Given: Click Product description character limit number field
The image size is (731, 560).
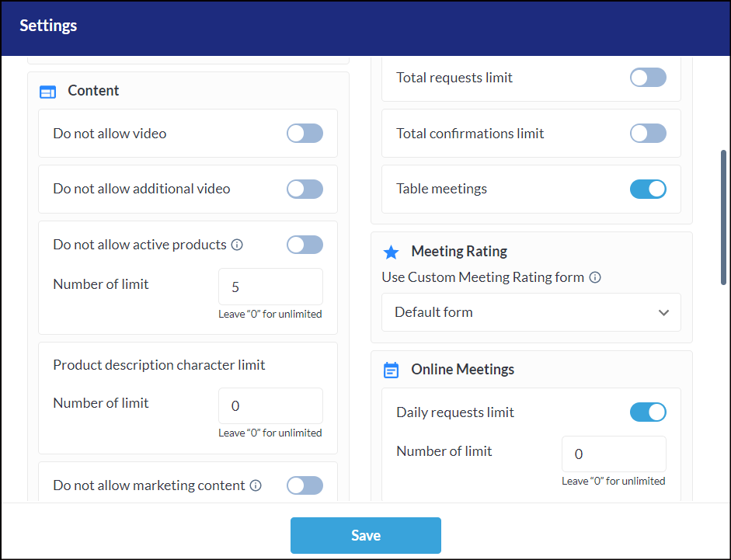Looking at the screenshot, I should [270, 406].
